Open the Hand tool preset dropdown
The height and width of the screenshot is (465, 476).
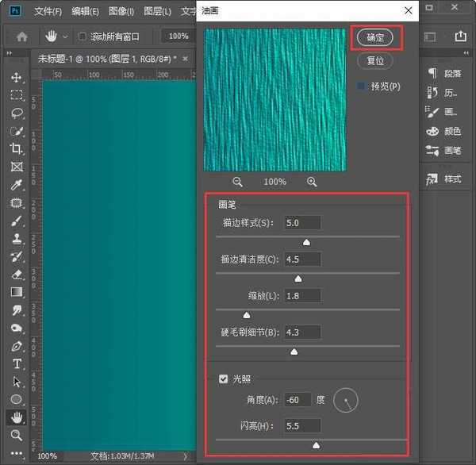[x=65, y=37]
